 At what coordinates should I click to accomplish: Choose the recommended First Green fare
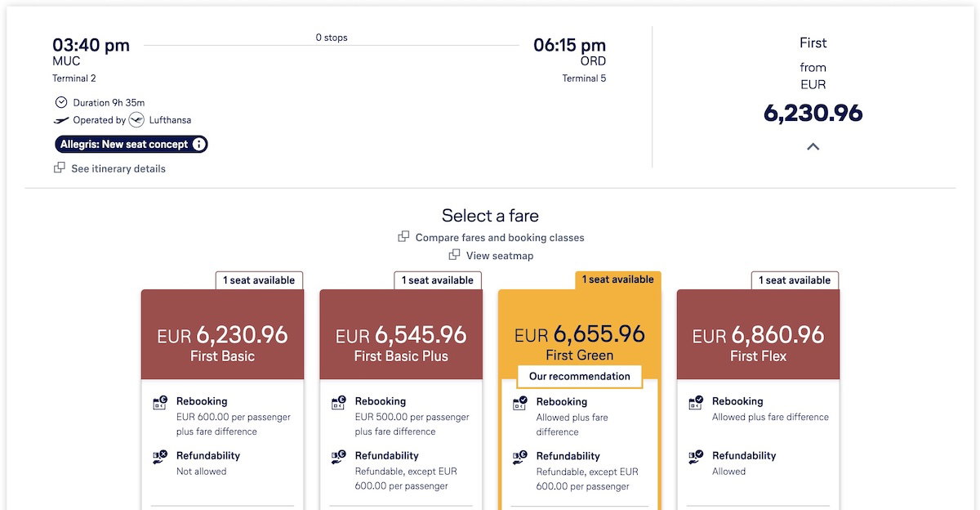click(579, 342)
